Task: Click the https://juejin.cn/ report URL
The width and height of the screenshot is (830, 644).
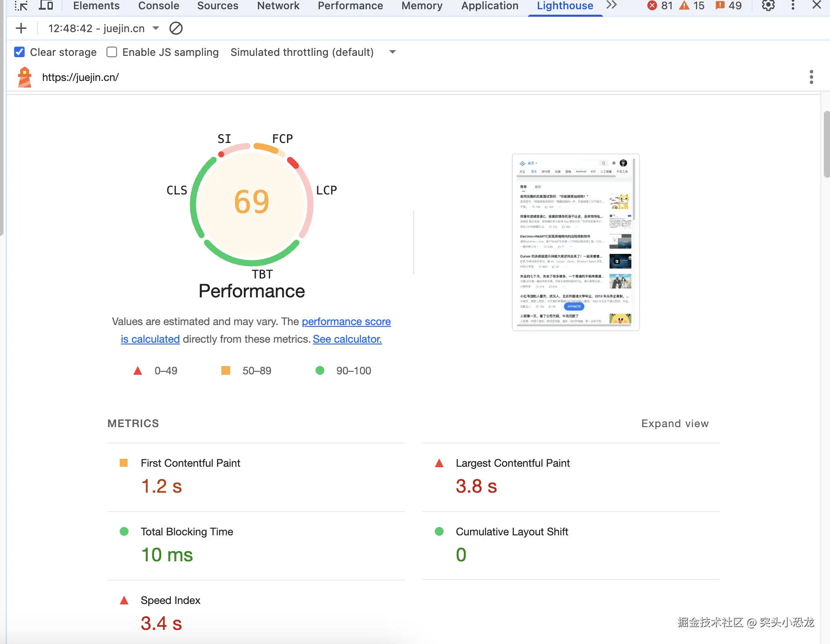Action: click(x=81, y=77)
